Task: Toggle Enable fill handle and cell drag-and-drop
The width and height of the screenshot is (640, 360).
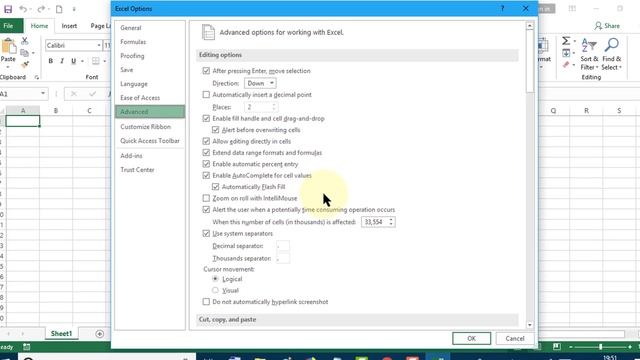Action: click(x=206, y=118)
